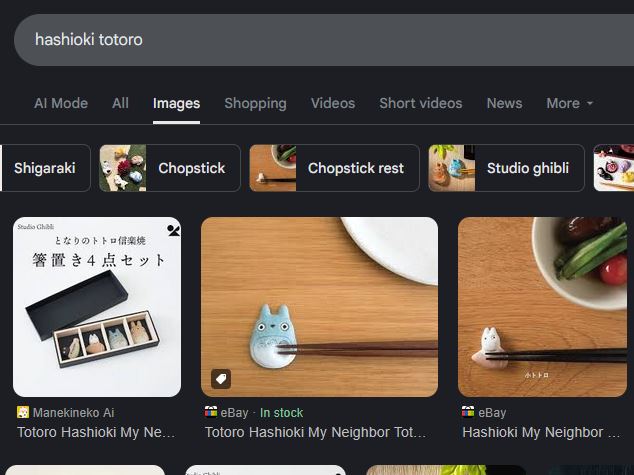Select the Images tab
The height and width of the screenshot is (475, 634).
click(176, 103)
